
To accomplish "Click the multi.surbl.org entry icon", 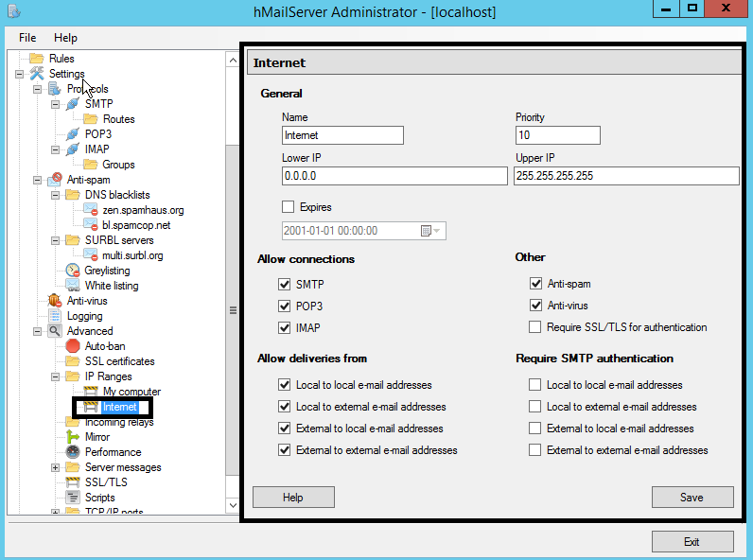I will pyautogui.click(x=90, y=255).
